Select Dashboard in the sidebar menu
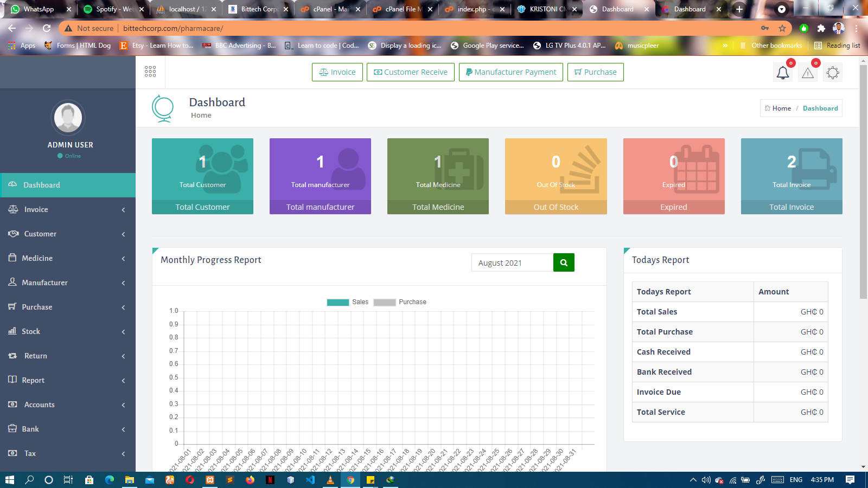868x488 pixels. pos(68,185)
